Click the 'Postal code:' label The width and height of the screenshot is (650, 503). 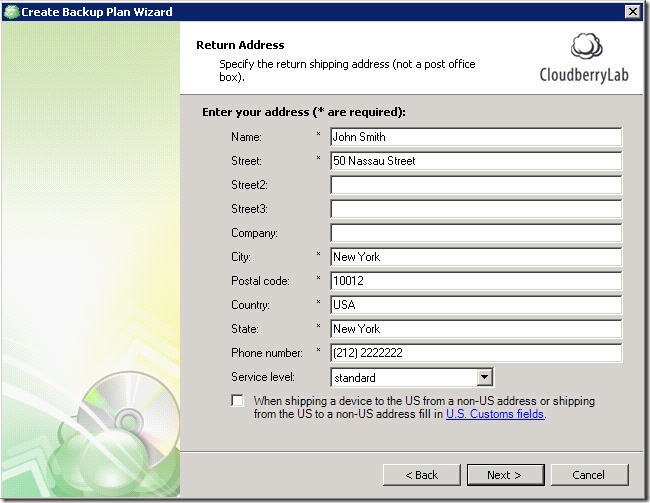click(x=260, y=281)
